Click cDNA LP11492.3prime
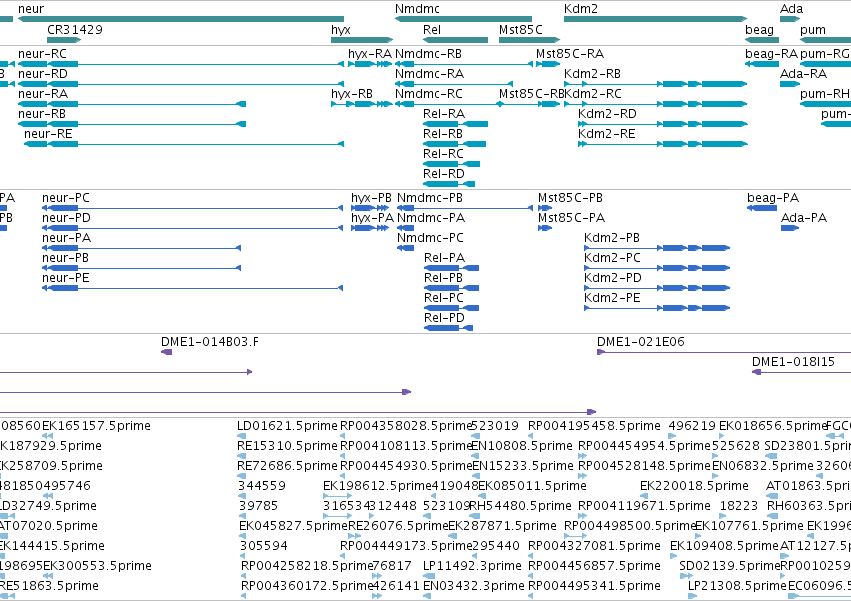Viewport: 851px width, 601px height. pos(427,577)
